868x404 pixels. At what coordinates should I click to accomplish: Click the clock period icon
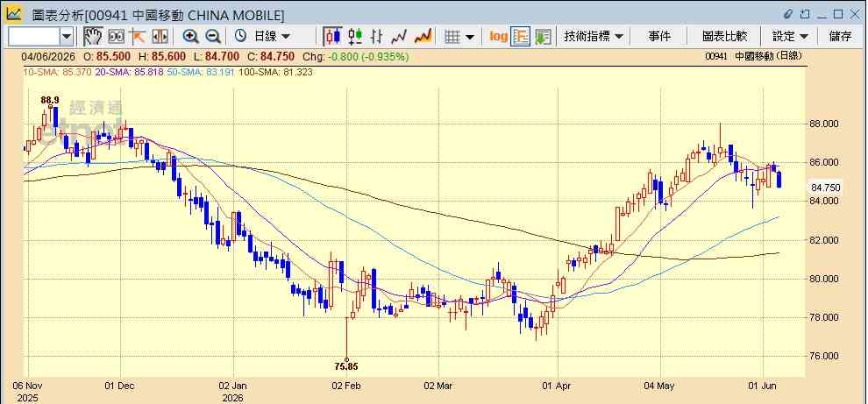(x=240, y=37)
